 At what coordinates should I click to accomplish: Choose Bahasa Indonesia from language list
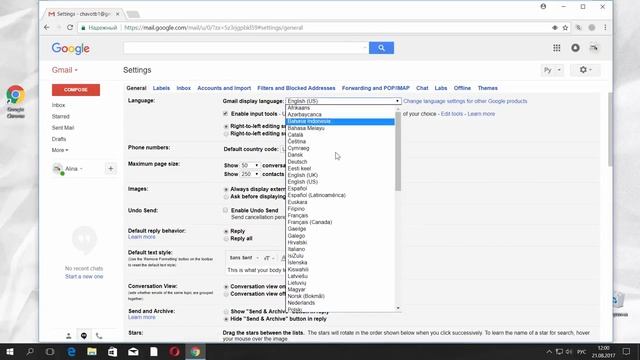340,122
